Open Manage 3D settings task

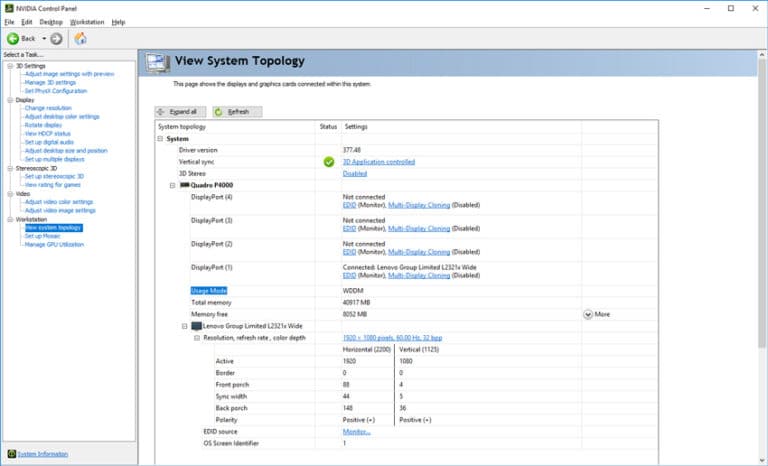tap(50, 82)
